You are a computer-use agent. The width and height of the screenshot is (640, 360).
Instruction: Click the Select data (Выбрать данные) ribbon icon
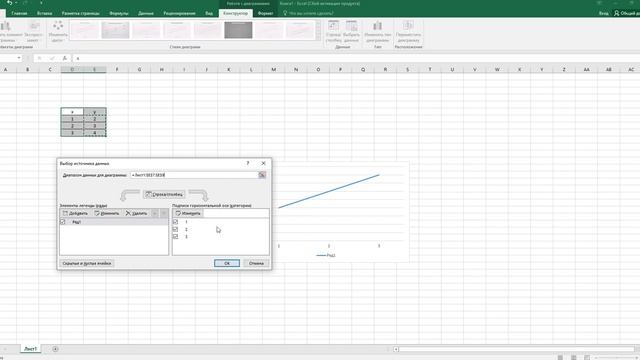[x=351, y=32]
